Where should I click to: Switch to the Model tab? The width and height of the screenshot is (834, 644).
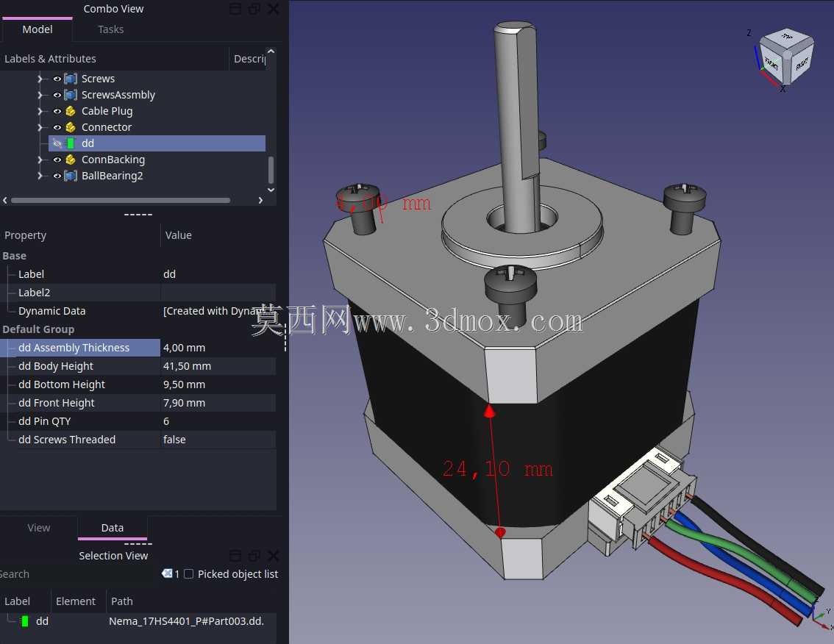pos(38,29)
